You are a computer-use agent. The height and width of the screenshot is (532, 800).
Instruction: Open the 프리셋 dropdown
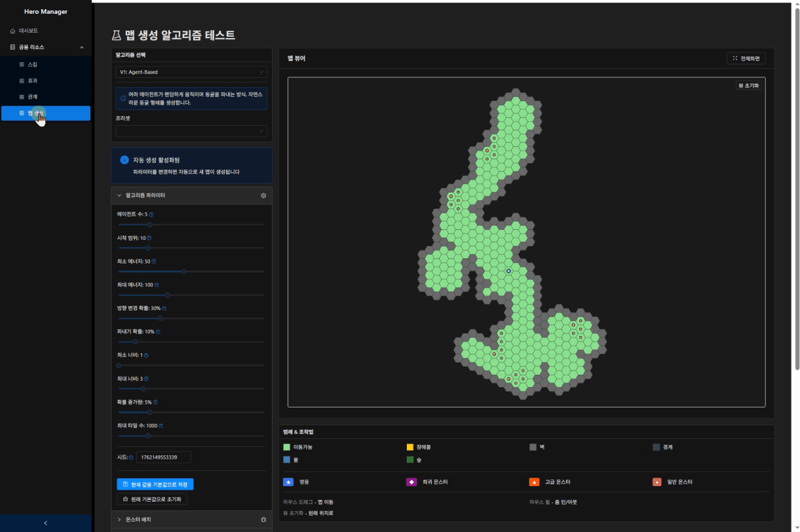tap(191, 130)
